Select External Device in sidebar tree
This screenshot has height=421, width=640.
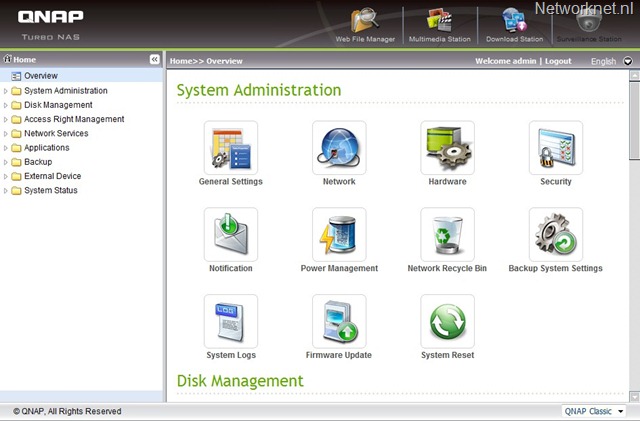52,176
